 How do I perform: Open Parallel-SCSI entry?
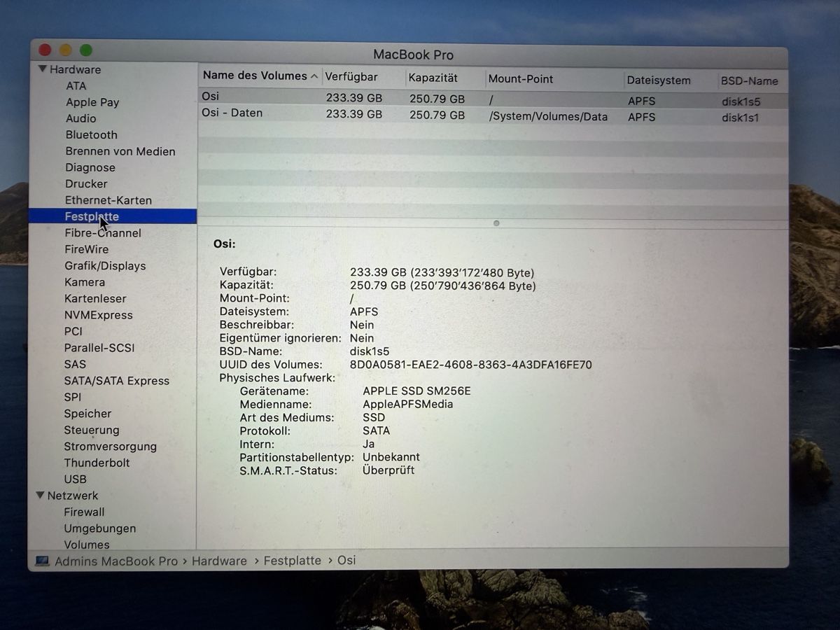99,348
